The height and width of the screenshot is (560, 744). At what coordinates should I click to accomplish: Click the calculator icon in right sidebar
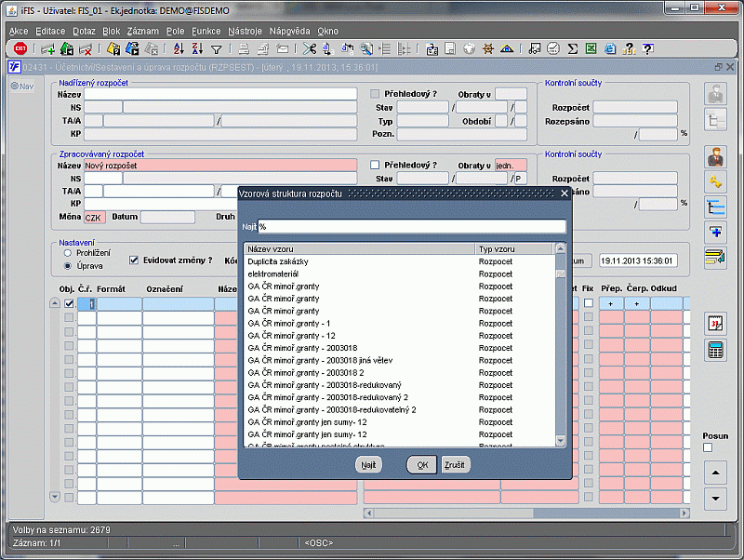tap(716, 350)
